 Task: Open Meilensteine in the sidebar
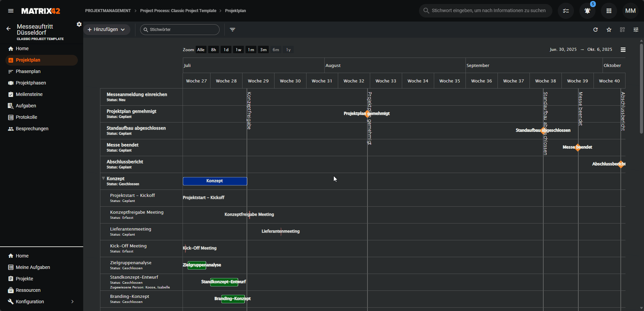click(x=29, y=94)
